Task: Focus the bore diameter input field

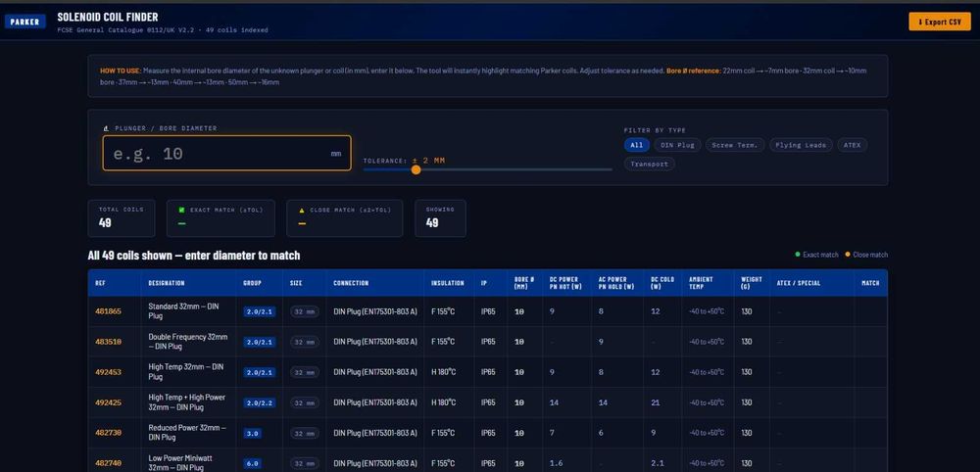Action: 227,153
